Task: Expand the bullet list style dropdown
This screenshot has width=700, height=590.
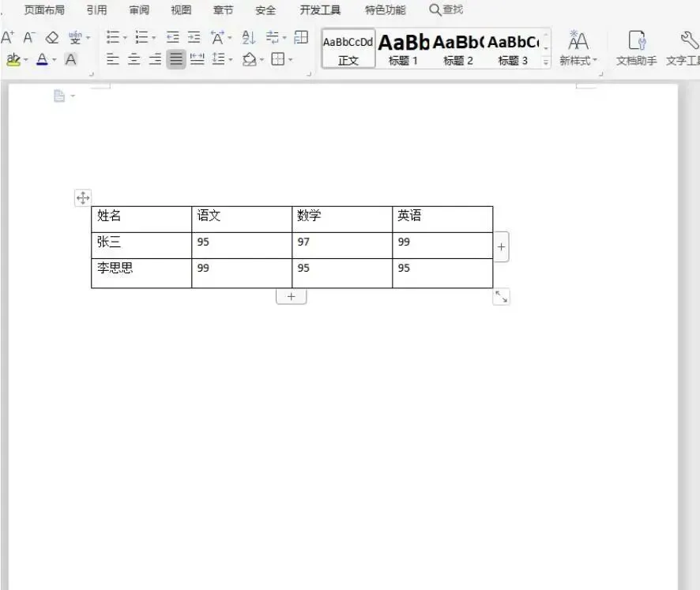Action: pyautogui.click(x=125, y=38)
